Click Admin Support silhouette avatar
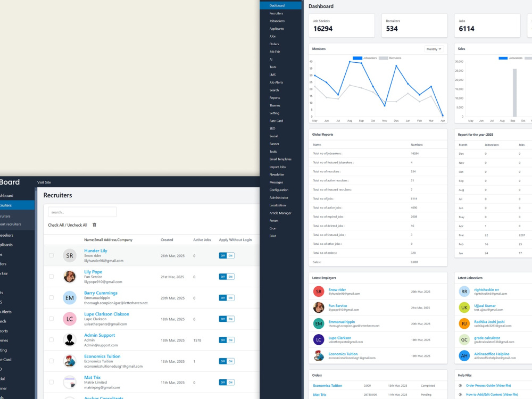532x399 pixels. (70, 340)
